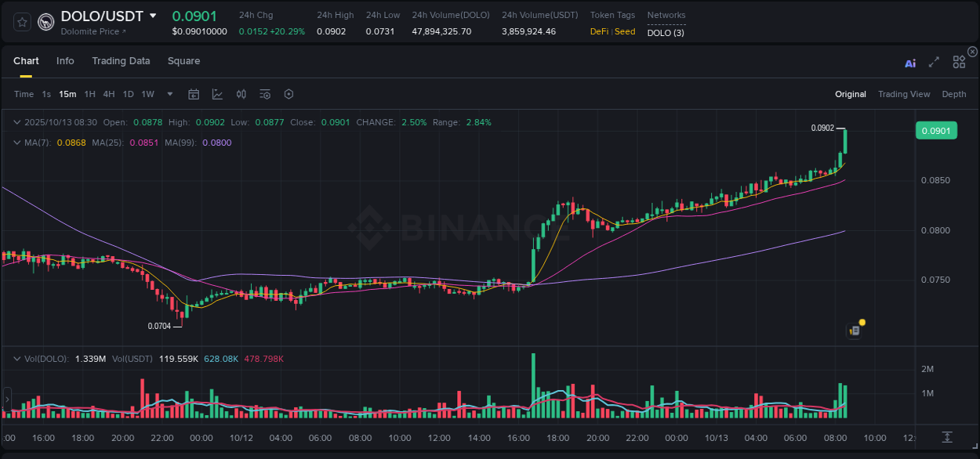Open the chart date range calendar icon
This screenshot has height=459, width=980.
pos(194,94)
